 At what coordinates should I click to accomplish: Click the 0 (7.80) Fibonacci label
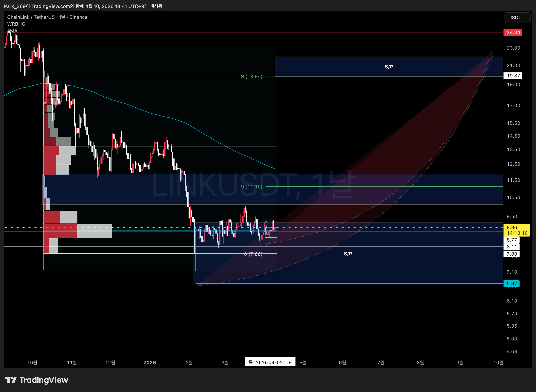point(253,254)
